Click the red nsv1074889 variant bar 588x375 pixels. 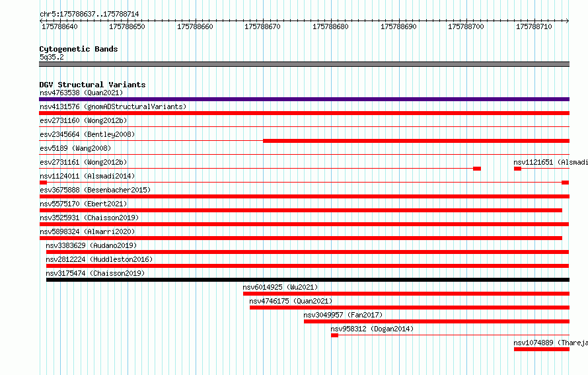[x=542, y=349]
